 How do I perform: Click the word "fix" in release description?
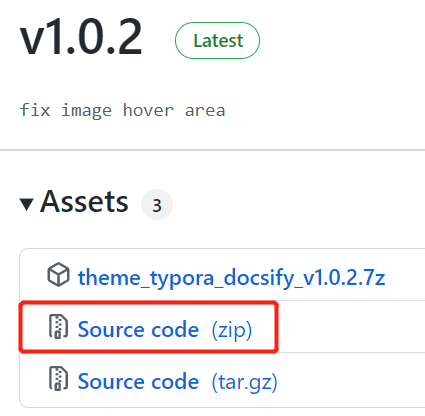(35, 110)
